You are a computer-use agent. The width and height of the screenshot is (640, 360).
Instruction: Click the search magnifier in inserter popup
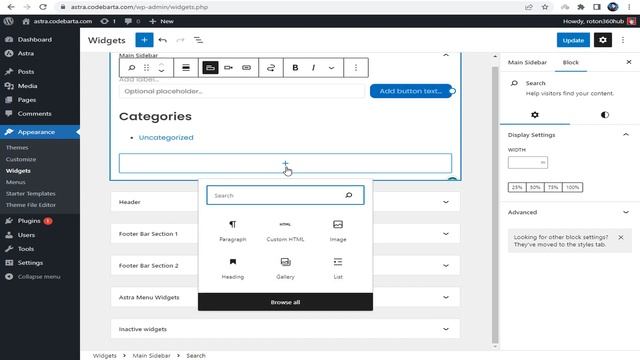click(349, 196)
